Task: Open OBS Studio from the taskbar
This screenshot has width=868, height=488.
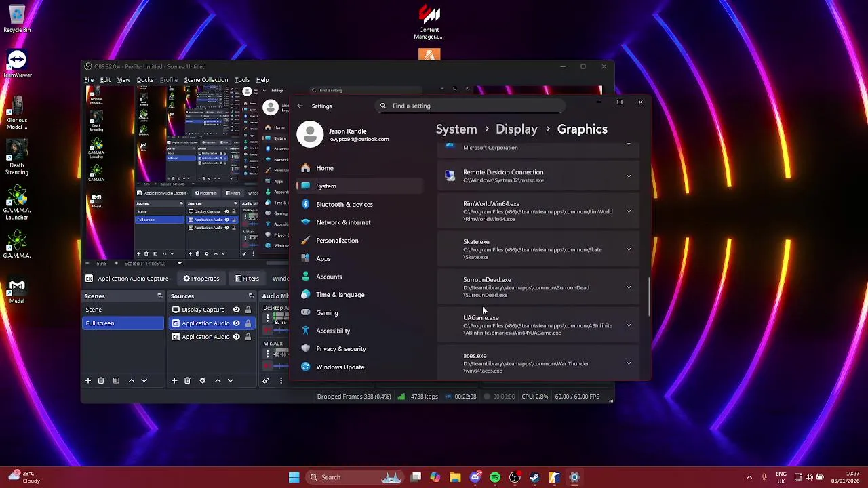Action: tap(515, 477)
